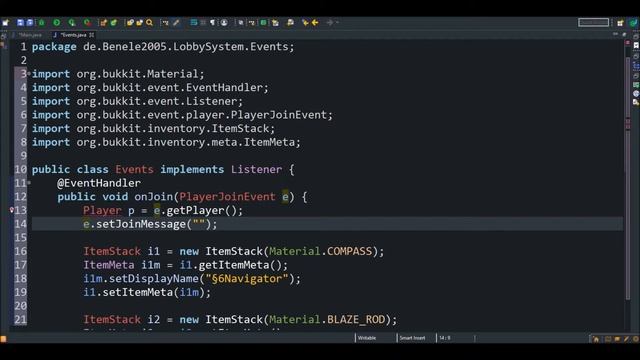Start the Debug launch icon

[x=42, y=23]
